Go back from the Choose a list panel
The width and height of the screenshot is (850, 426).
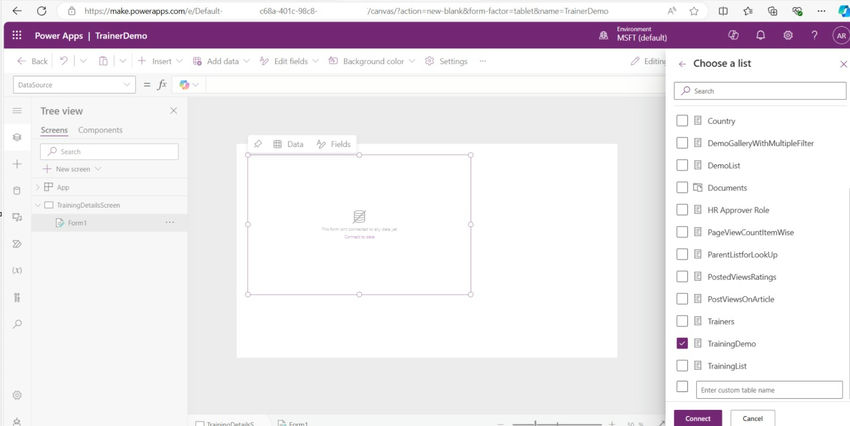click(x=682, y=64)
